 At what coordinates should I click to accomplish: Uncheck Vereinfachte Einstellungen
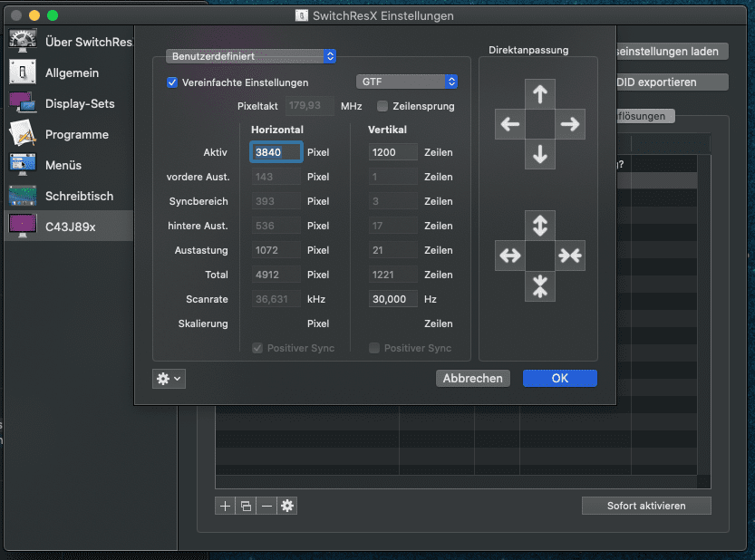172,82
